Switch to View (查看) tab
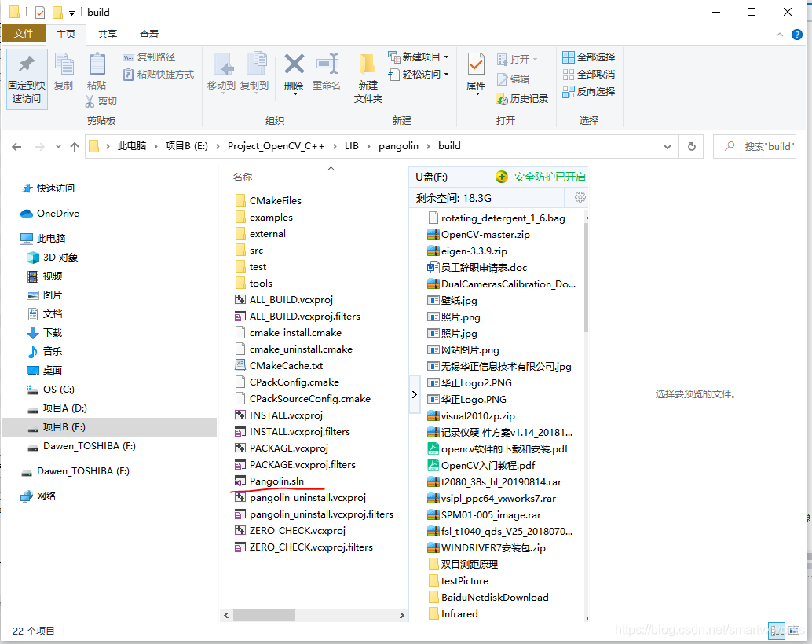Viewport: 812px width, 644px height. [149, 35]
